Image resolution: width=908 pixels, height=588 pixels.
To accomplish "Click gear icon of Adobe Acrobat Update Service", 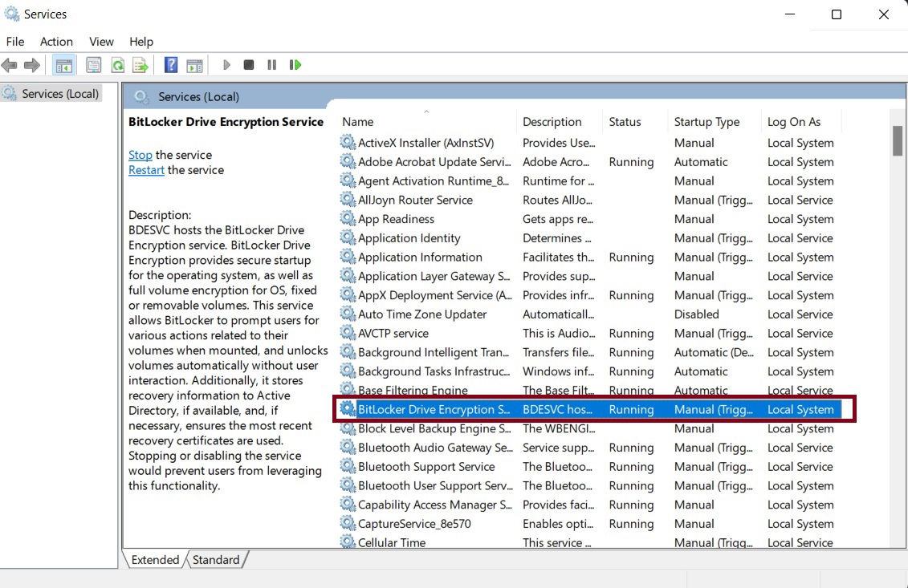I will 348,161.
